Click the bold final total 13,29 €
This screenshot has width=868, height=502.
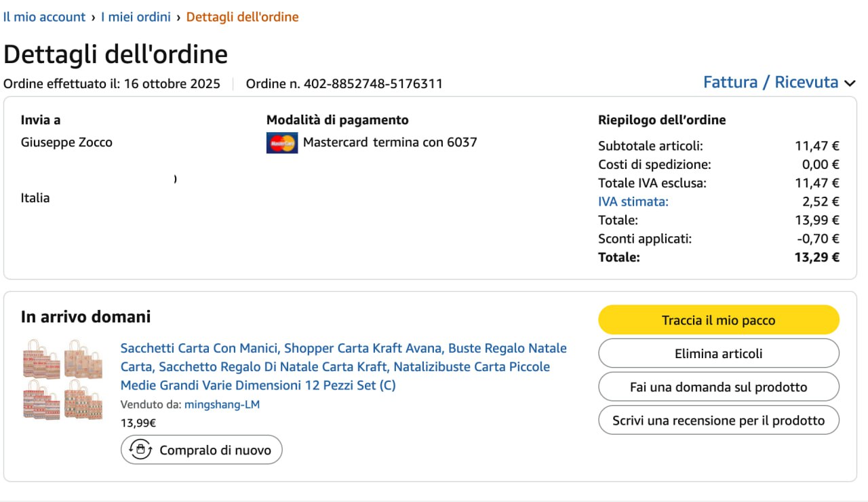[816, 257]
